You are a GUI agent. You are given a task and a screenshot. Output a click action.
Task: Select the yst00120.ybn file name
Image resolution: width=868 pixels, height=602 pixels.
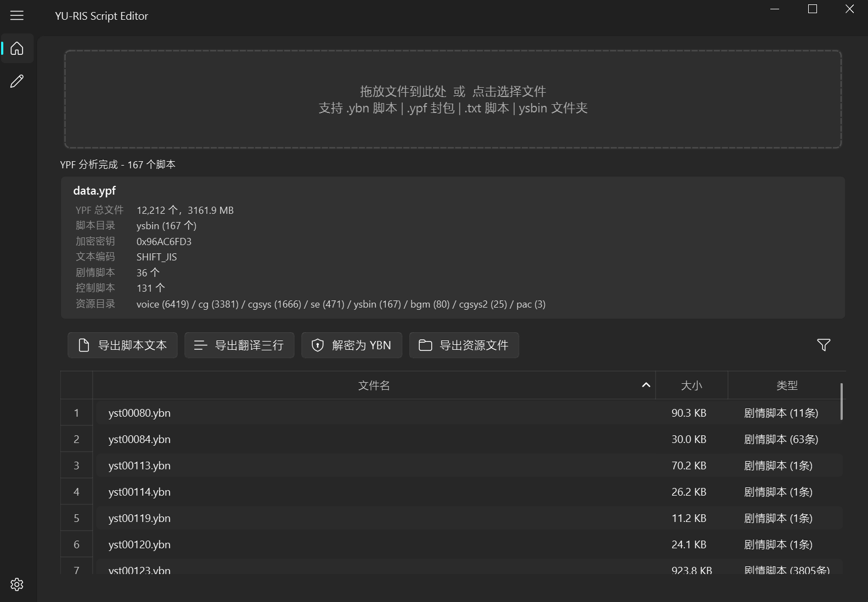139,544
